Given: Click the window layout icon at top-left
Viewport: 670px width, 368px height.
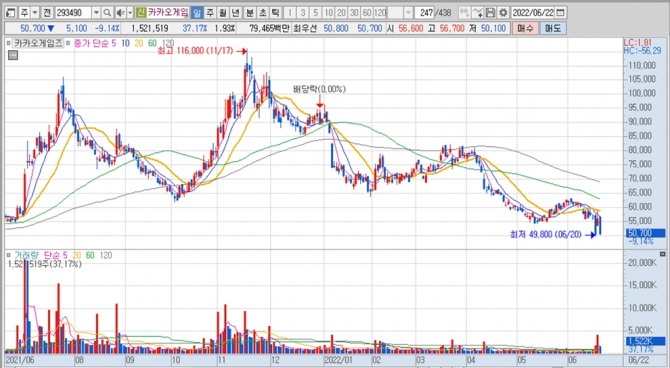Looking at the screenshot, I should 10,13.
